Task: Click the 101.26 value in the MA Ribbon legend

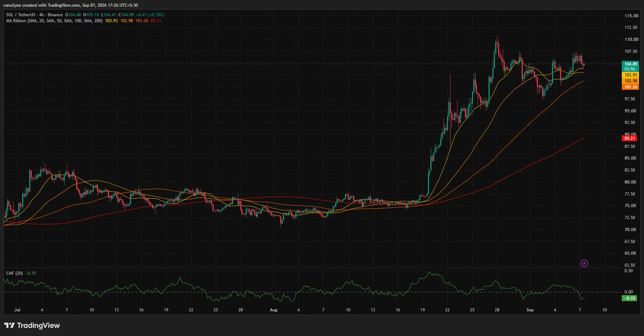Action: click(142, 21)
